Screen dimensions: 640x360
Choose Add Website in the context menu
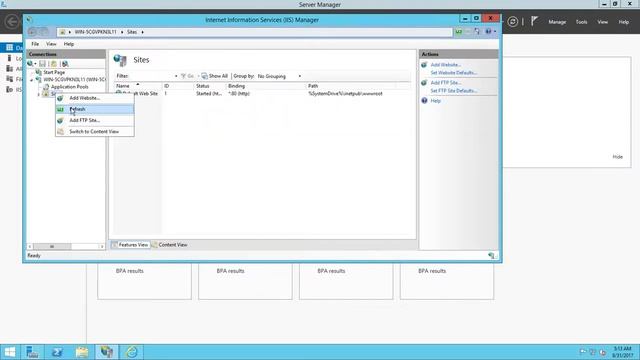pos(95,98)
